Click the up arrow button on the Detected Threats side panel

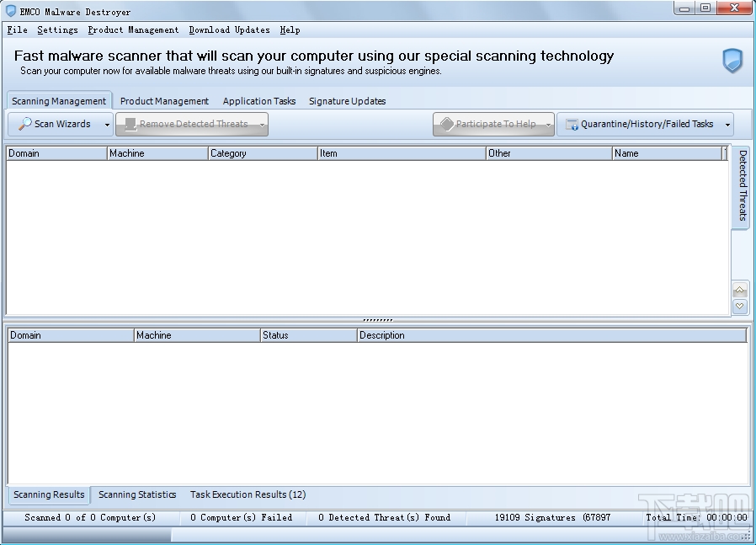(x=740, y=290)
